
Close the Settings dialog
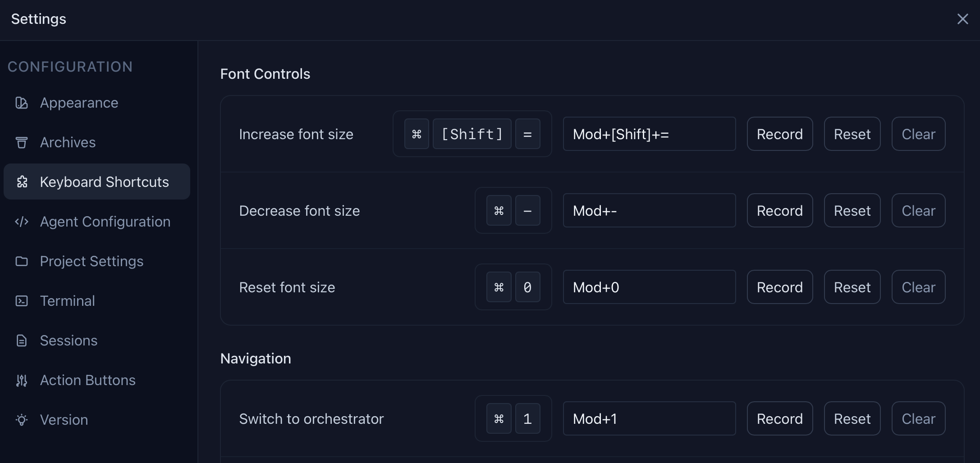[x=963, y=18]
